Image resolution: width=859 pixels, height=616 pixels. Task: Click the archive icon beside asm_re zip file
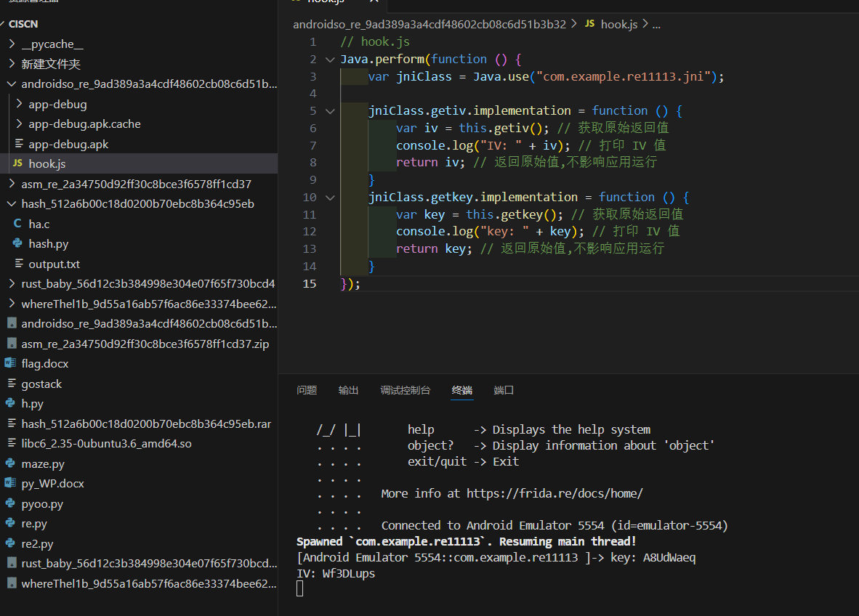tap(12, 344)
